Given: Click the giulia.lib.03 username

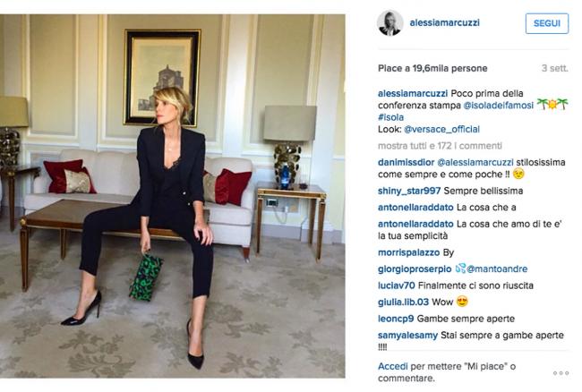Looking at the screenshot, I should [403, 303].
